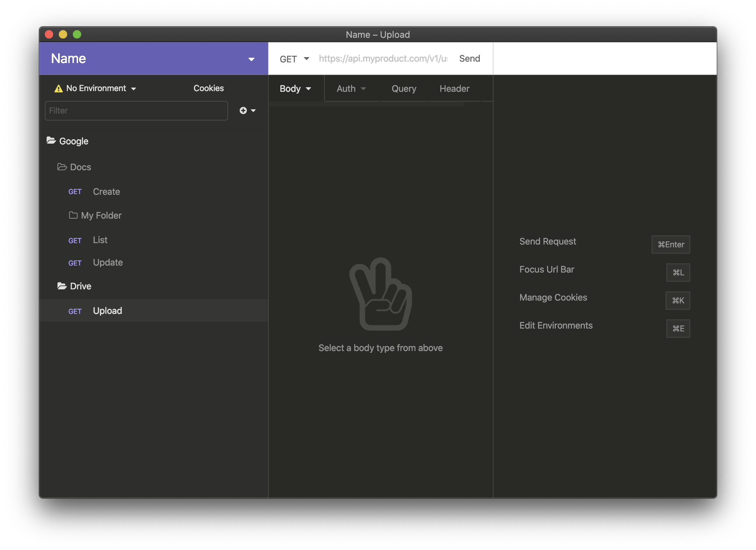Screen dimensions: 756x550
Task: Select the Update request under Docs
Action: [107, 262]
